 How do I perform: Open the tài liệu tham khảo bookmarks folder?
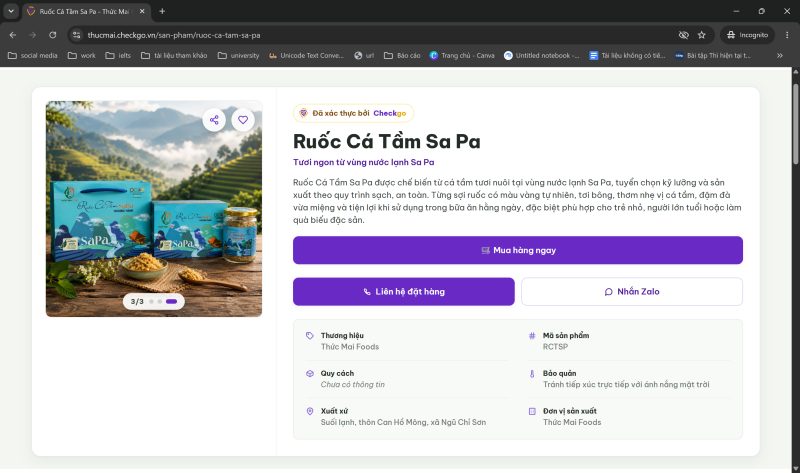tap(174, 56)
